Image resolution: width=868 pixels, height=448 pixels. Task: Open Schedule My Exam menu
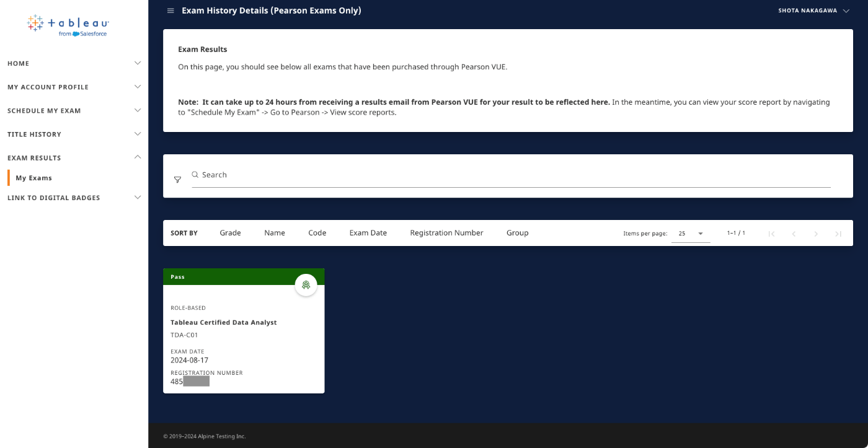(74, 110)
